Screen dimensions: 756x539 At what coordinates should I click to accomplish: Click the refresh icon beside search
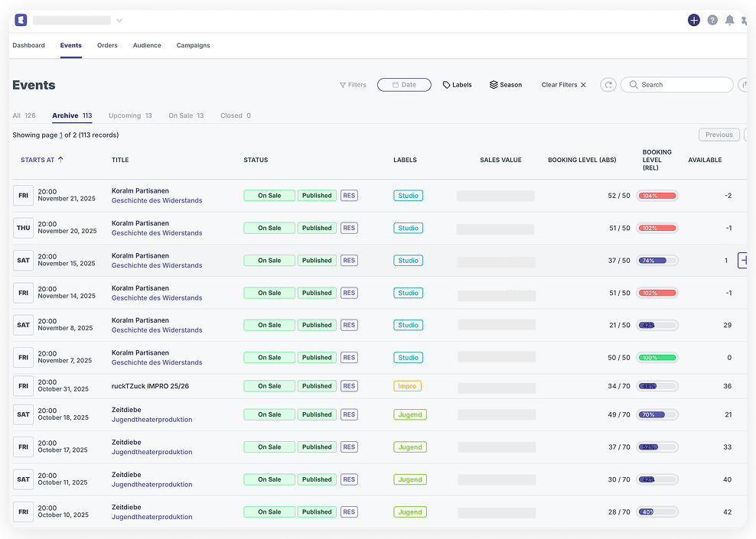click(608, 85)
